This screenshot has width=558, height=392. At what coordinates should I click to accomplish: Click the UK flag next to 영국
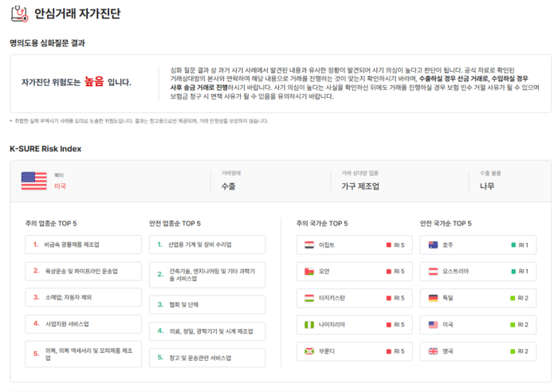(434, 351)
